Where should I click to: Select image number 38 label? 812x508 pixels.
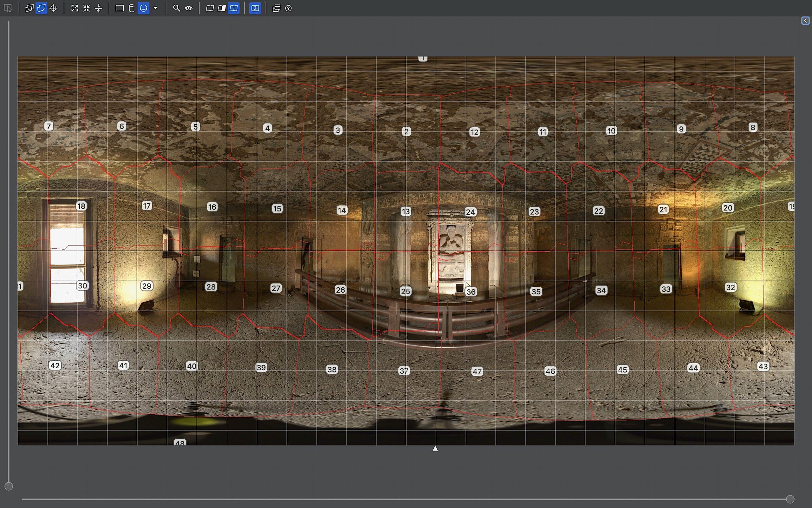[x=332, y=370]
